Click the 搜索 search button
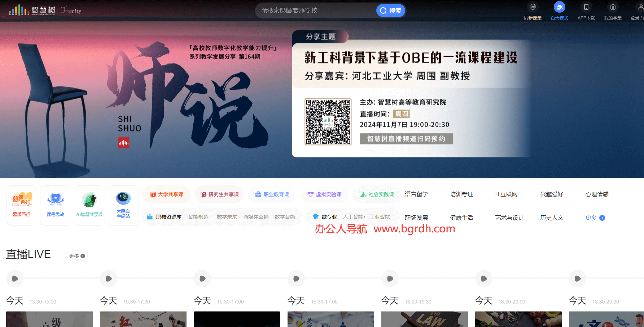 click(390, 10)
